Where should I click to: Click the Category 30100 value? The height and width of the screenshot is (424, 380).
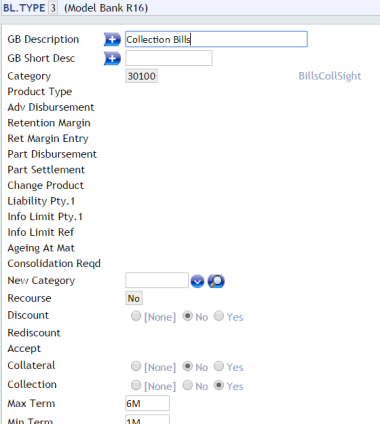[x=141, y=76]
